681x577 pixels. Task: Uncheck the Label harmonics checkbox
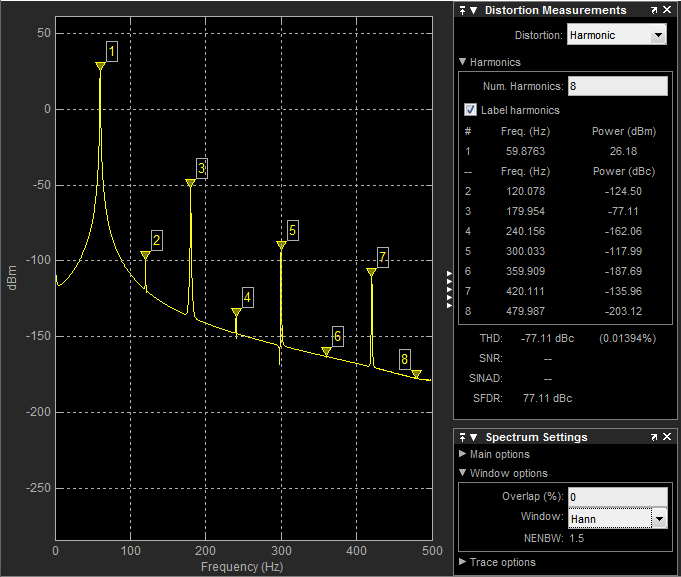pyautogui.click(x=471, y=110)
